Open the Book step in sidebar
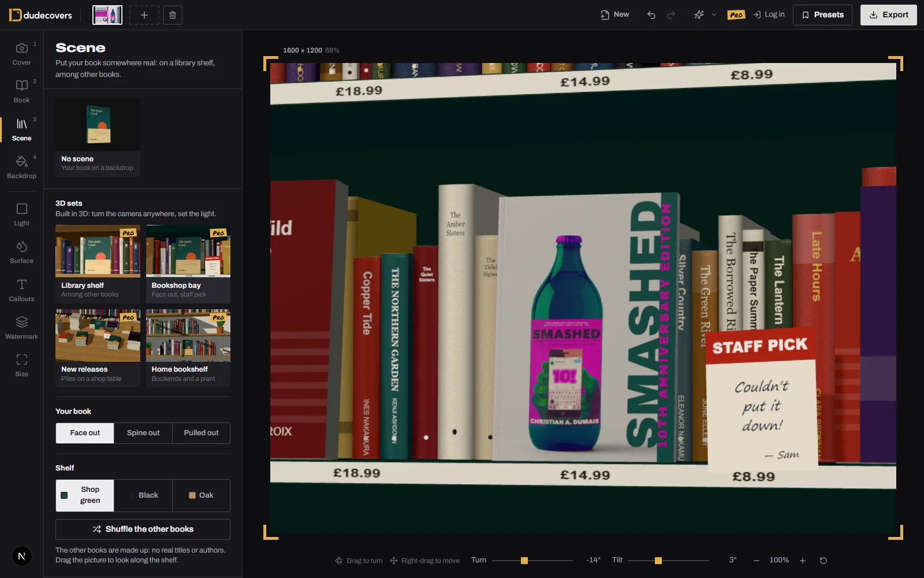 pos(21,91)
